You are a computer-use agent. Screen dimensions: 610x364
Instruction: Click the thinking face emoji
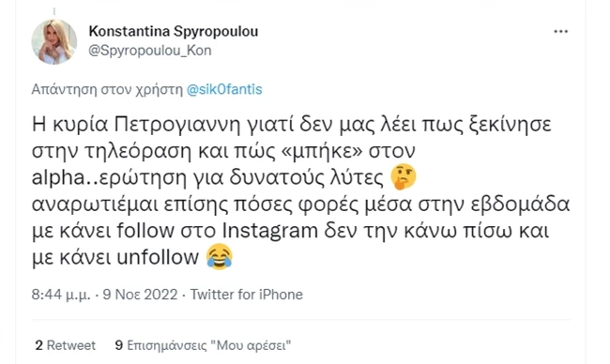coord(404,177)
